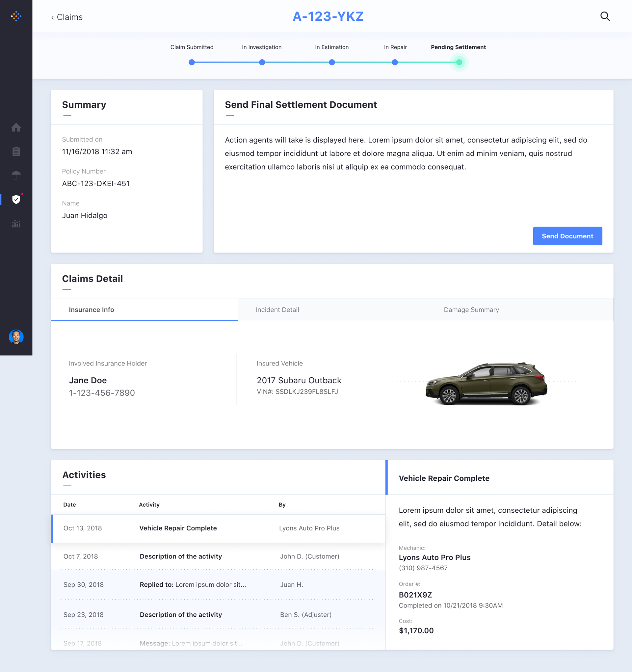Click the Send Document button

click(x=567, y=236)
